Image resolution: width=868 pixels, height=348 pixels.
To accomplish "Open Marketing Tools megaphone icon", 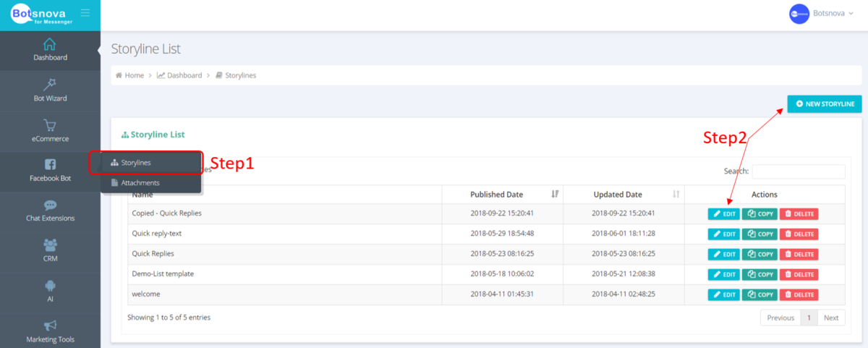I will pos(50,326).
